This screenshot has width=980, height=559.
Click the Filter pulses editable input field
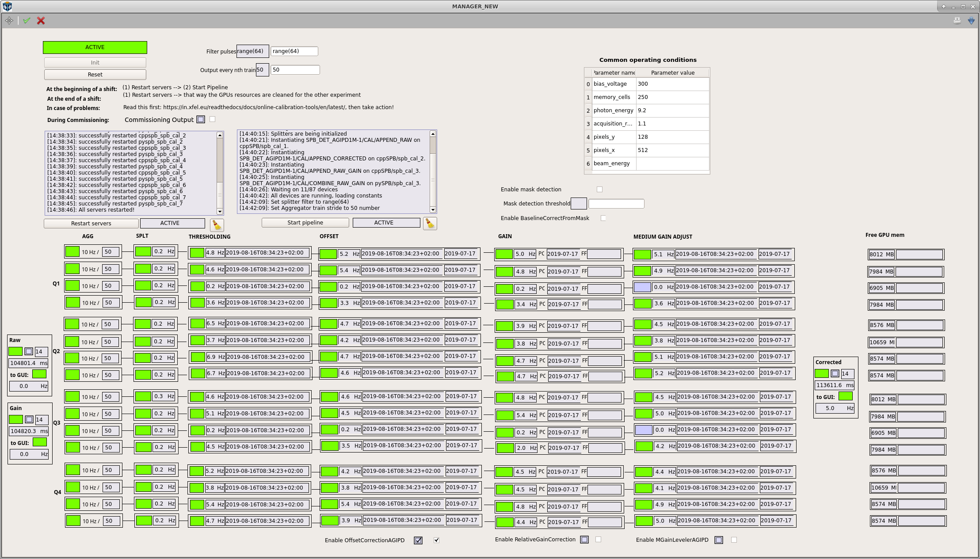tap(294, 51)
